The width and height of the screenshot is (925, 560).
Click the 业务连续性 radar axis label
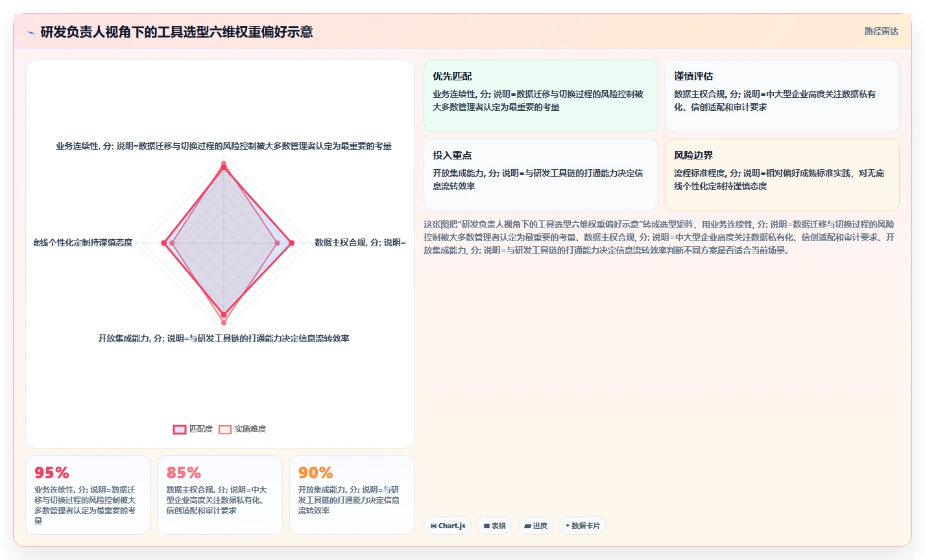(224, 146)
